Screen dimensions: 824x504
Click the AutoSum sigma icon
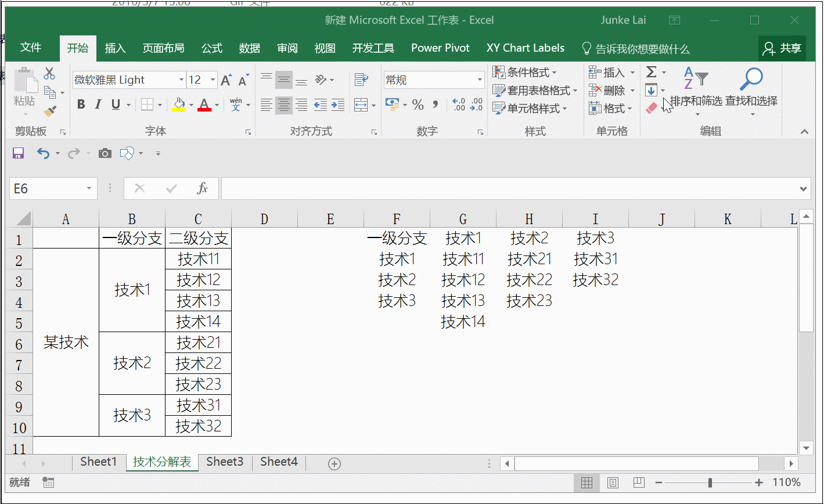point(652,72)
